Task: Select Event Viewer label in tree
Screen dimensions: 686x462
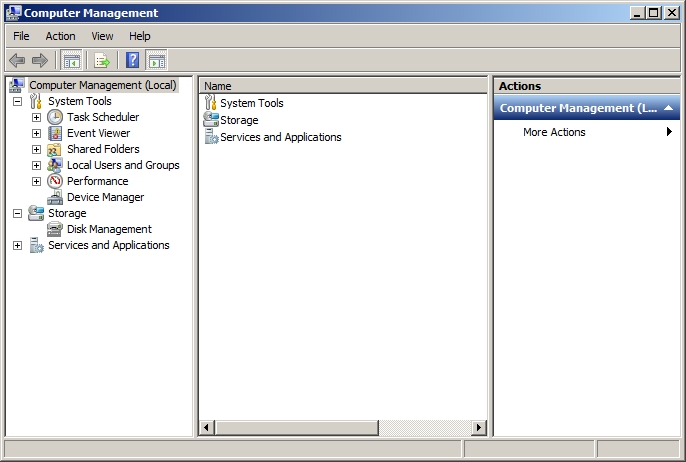Action: (x=98, y=133)
